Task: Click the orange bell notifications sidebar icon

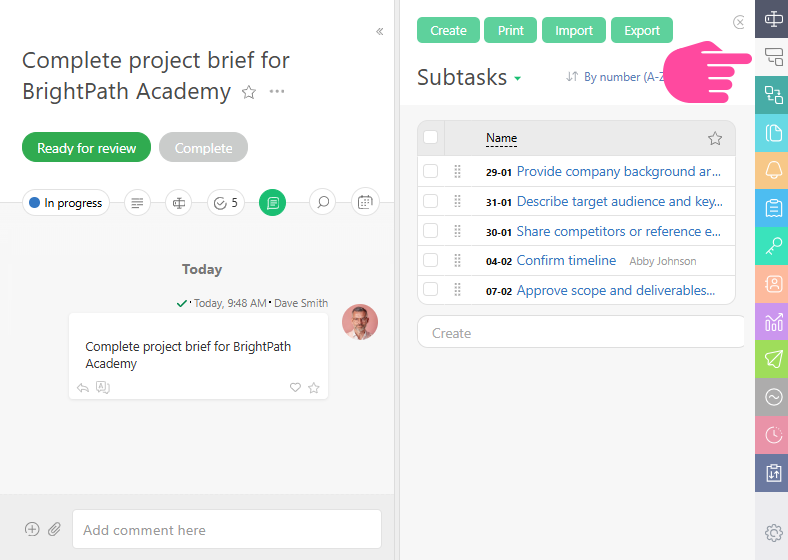Action: tap(772, 171)
